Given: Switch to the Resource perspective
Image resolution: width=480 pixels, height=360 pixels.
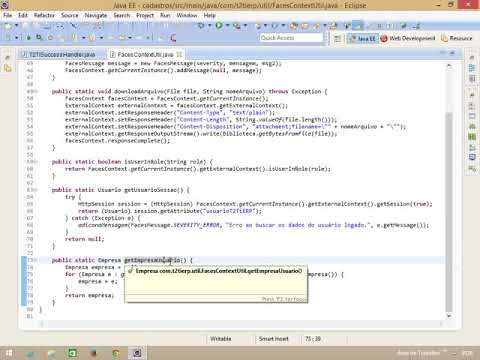Looking at the screenshot, I should pyautogui.click(x=457, y=38).
